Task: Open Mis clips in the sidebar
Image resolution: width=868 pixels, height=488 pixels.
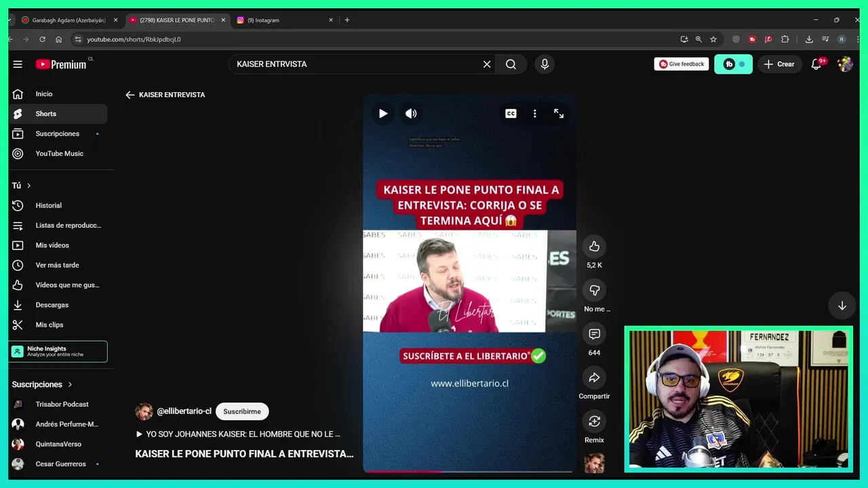Action: 58,325
